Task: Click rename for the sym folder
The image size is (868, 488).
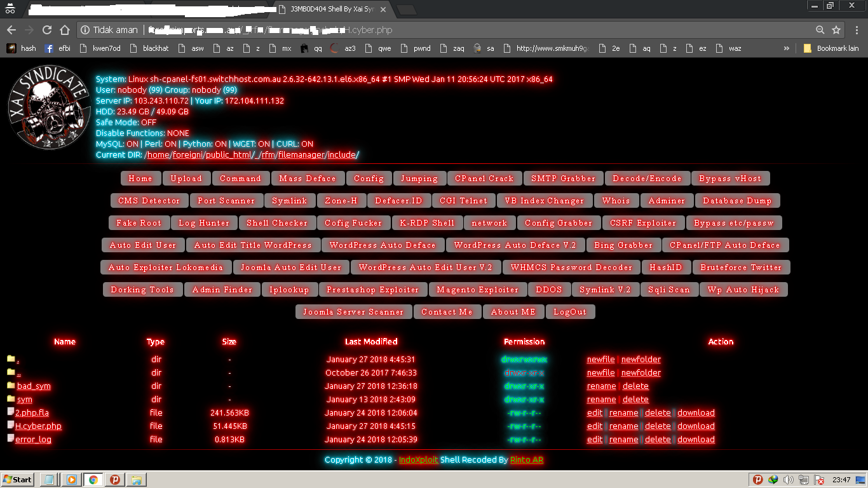Action: [601, 399]
